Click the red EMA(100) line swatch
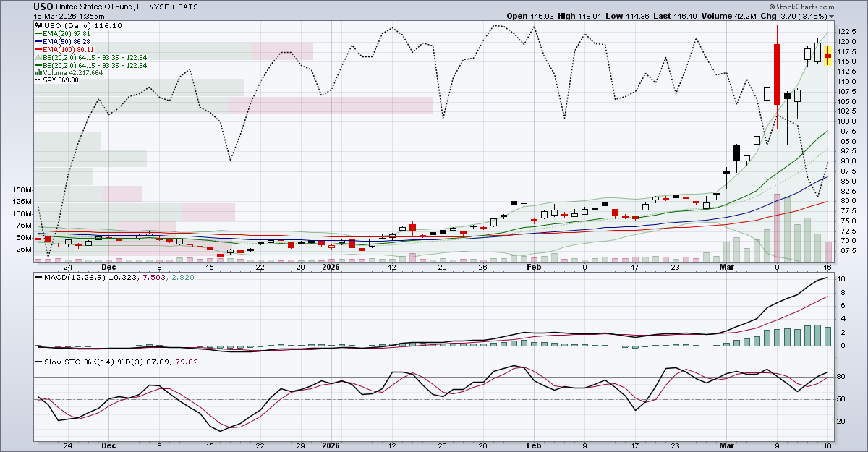868x452 pixels. click(x=37, y=49)
